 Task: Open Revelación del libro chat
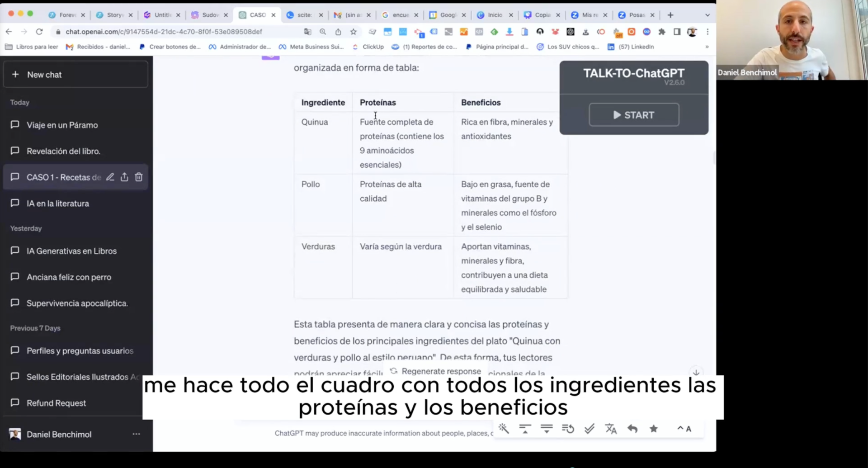75,151
